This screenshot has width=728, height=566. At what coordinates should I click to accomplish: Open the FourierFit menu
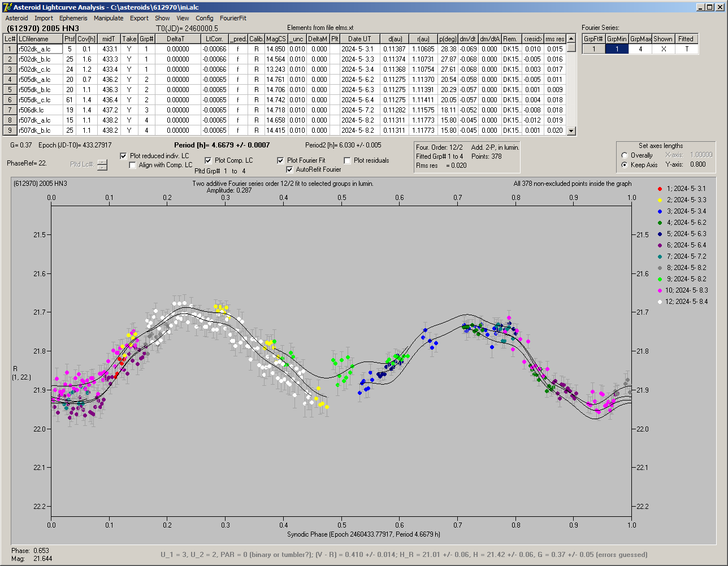coord(233,18)
